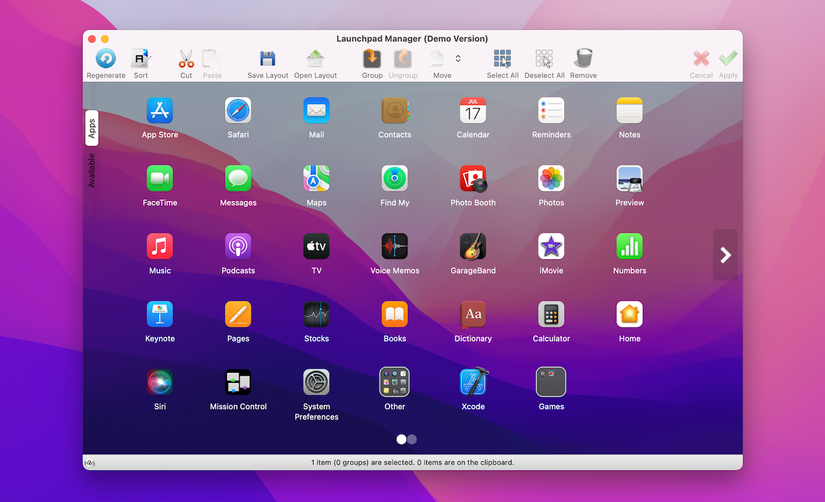This screenshot has width=825, height=502.
Task: Click the Select All grid icon
Action: 502,59
